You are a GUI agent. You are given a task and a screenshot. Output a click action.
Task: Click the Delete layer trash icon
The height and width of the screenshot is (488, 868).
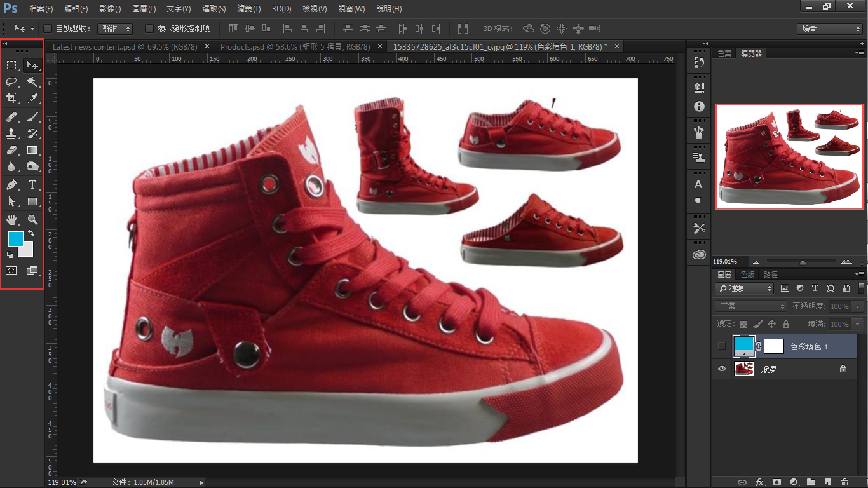click(844, 482)
